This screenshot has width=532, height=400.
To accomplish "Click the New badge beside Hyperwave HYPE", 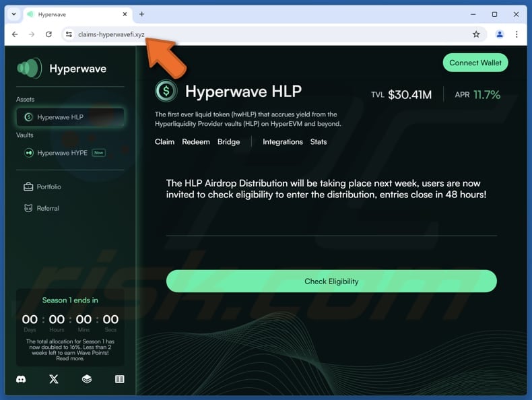I will (x=99, y=153).
